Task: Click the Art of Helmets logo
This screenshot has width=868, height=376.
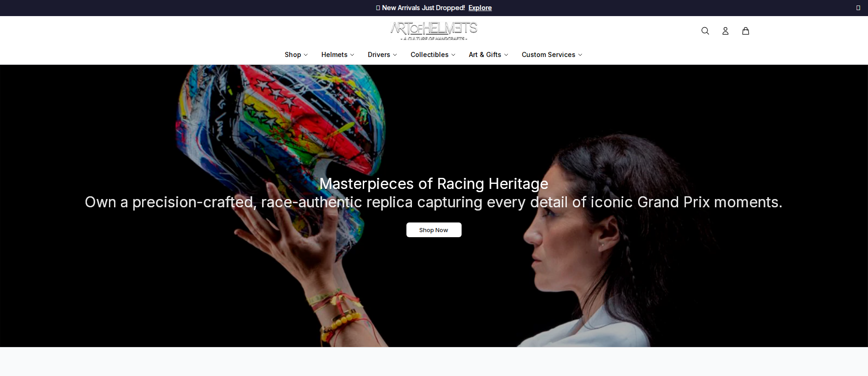Action: click(x=434, y=31)
